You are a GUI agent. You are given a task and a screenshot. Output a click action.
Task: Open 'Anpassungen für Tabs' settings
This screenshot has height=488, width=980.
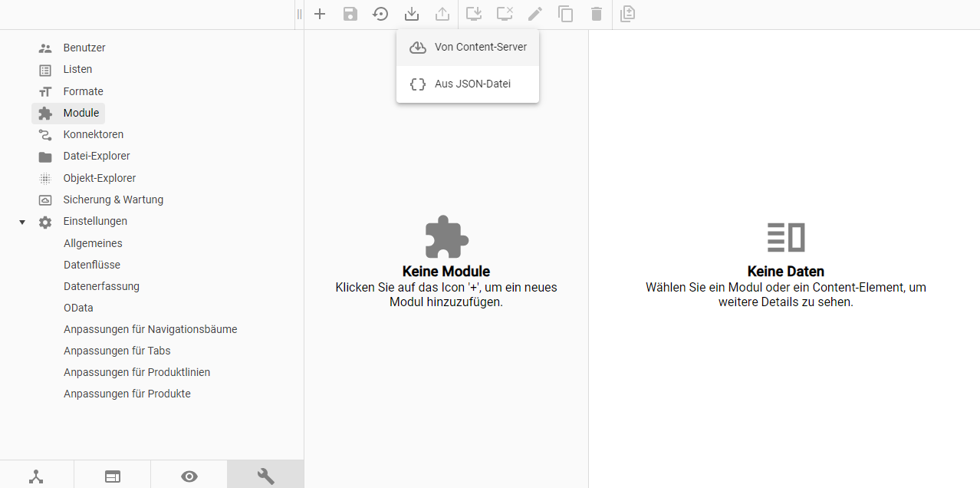pyautogui.click(x=117, y=351)
